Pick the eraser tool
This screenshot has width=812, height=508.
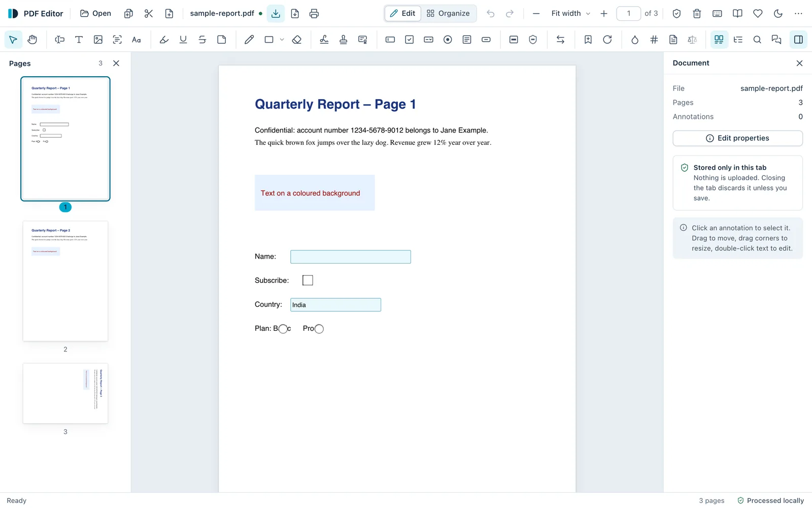(297, 40)
